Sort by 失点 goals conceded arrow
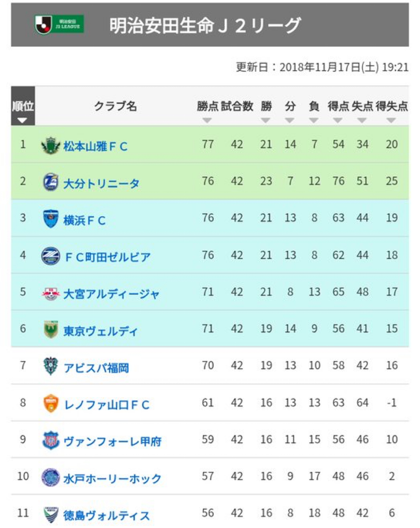The width and height of the screenshot is (420, 528). (362, 121)
